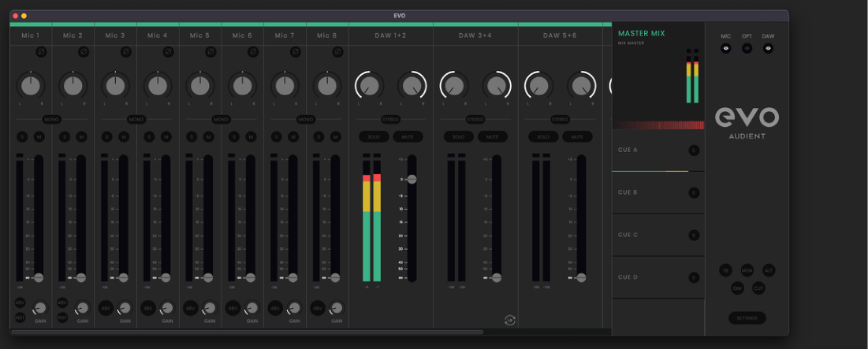Switch to ALT speakers button

tap(769, 270)
